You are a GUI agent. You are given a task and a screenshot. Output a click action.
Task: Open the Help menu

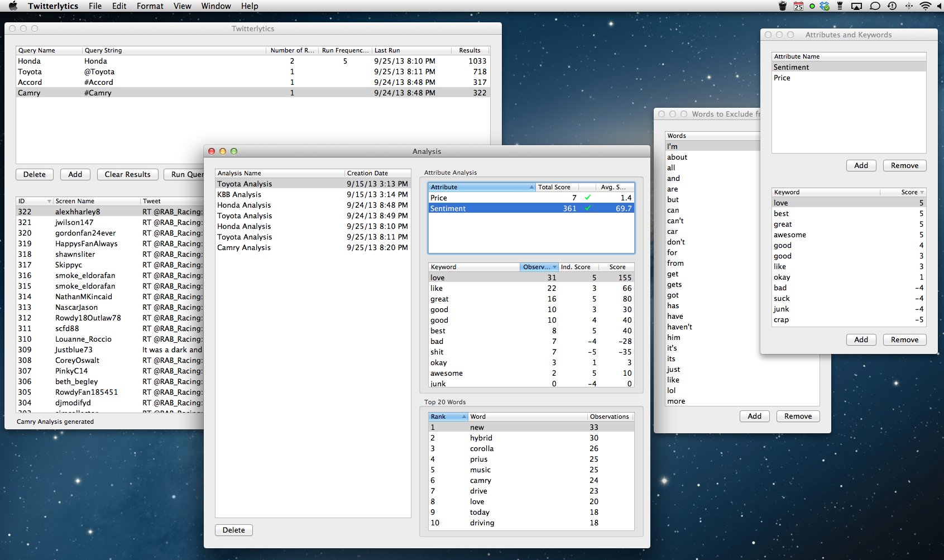tap(250, 6)
